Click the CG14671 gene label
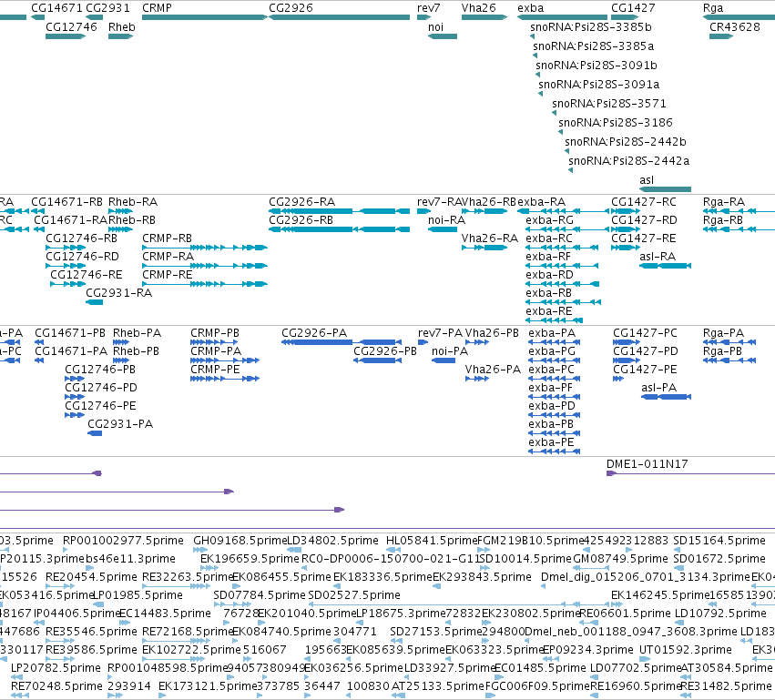This screenshot has width=775, height=700. click(56, 8)
